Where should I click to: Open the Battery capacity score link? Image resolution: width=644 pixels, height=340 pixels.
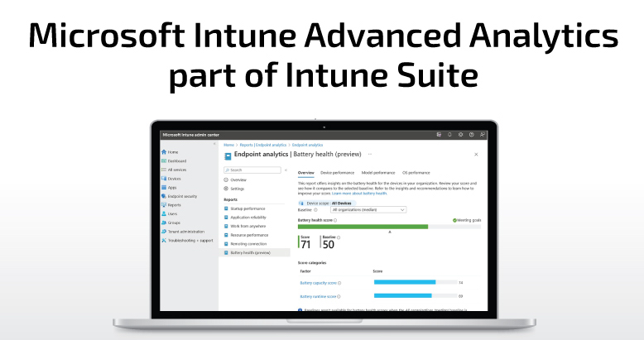point(319,283)
